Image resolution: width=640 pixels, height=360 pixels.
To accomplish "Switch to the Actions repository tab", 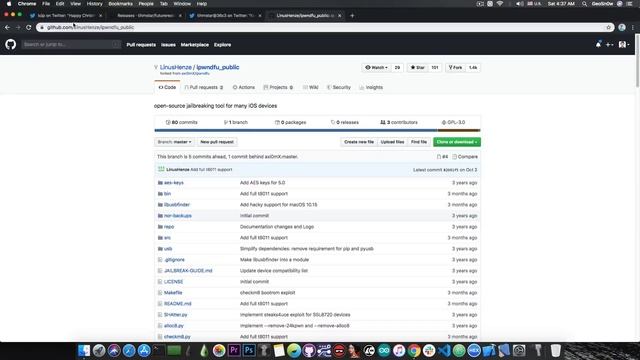I will click(244, 87).
